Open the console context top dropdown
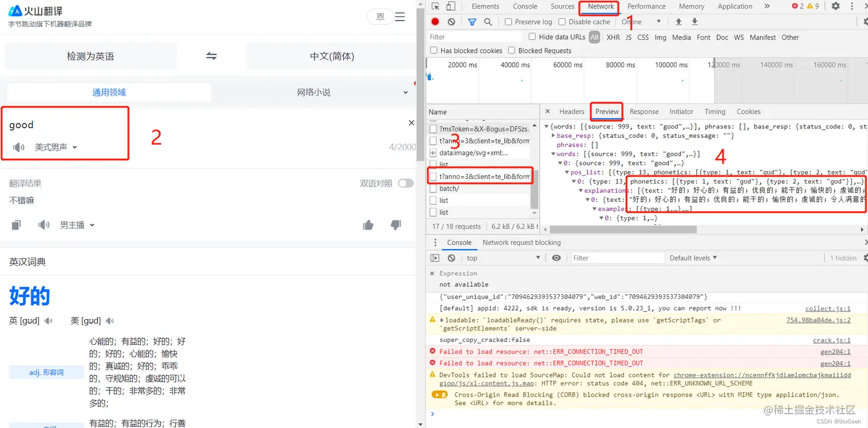 click(x=503, y=258)
